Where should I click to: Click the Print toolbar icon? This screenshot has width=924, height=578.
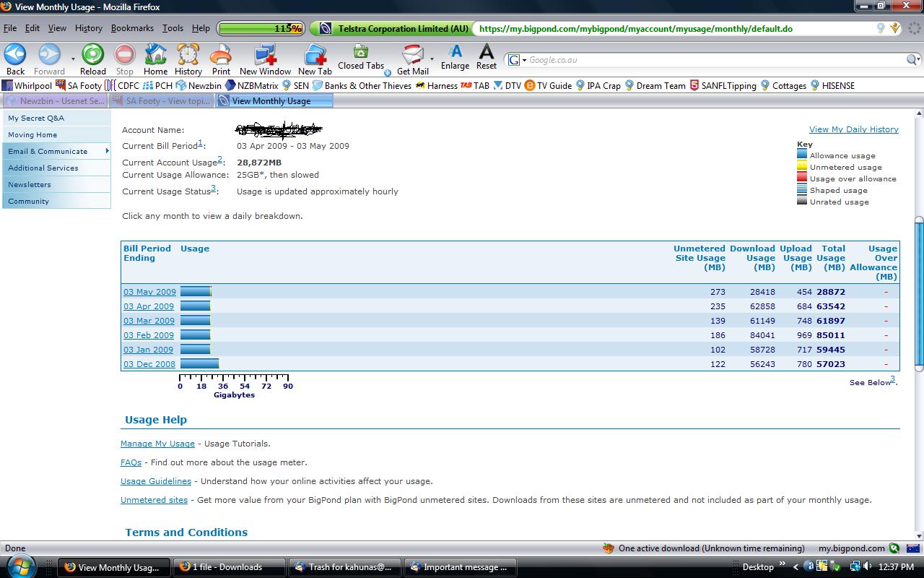click(221, 55)
